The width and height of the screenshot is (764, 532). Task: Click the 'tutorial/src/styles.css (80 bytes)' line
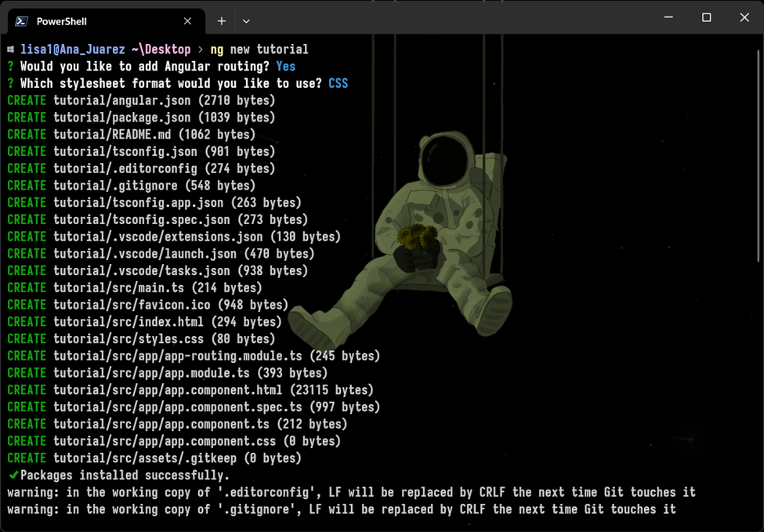pos(141,339)
